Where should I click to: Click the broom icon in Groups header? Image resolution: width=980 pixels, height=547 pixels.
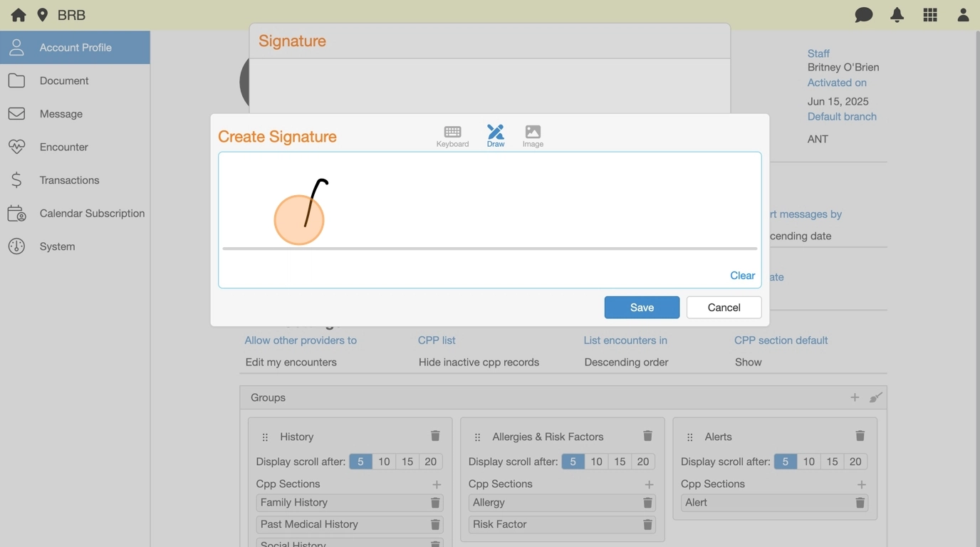click(876, 397)
